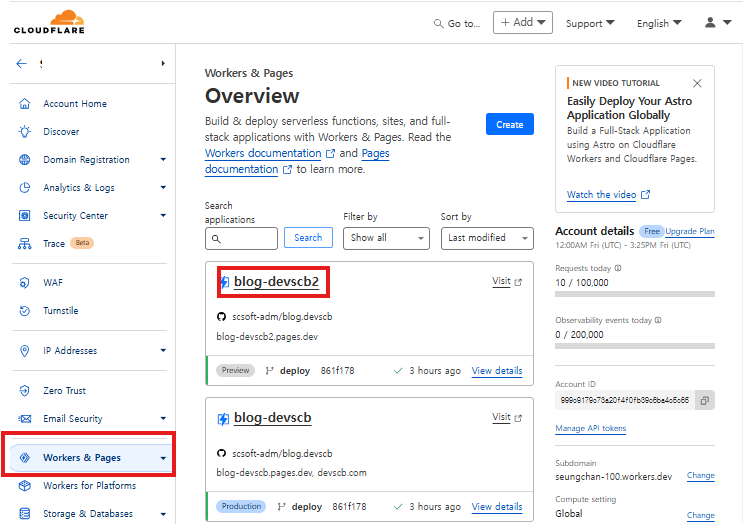Click the WAF shield icon
Image resolution: width=743 pixels, height=524 pixels.
pos(25,283)
